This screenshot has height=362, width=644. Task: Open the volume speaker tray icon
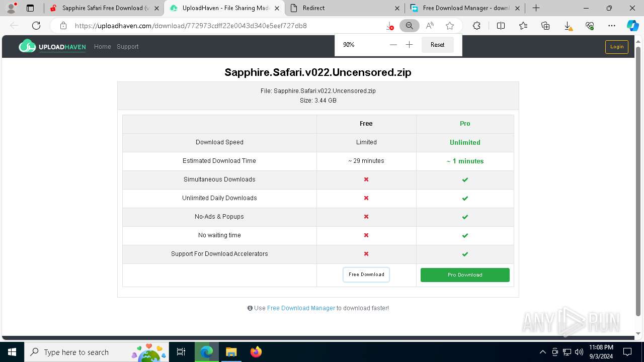pos(579,352)
